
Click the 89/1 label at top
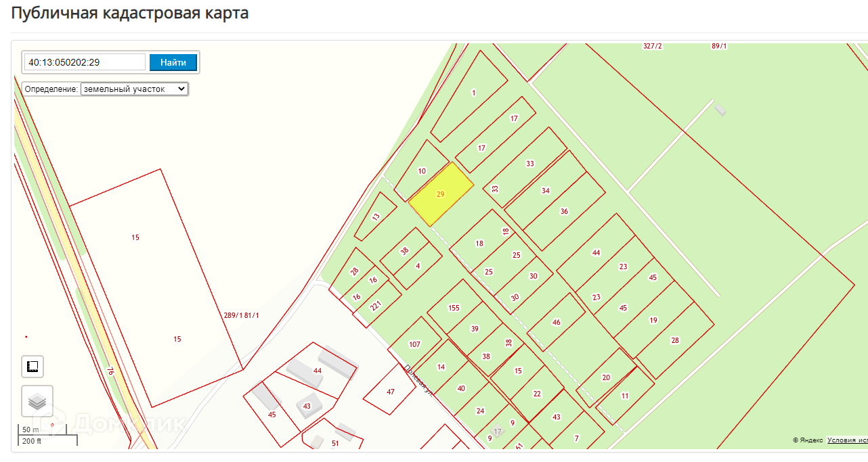[719, 46]
